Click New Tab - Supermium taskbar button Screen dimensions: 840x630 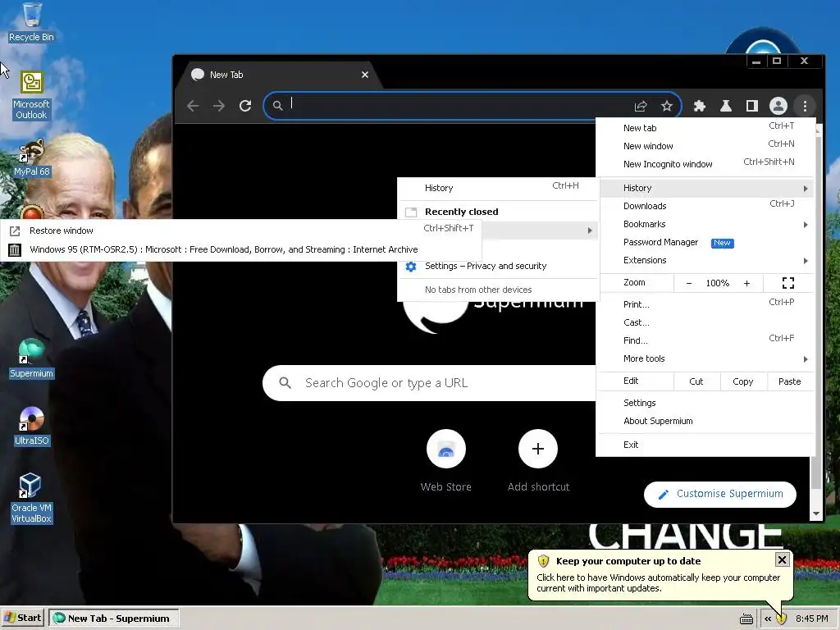tap(113, 619)
